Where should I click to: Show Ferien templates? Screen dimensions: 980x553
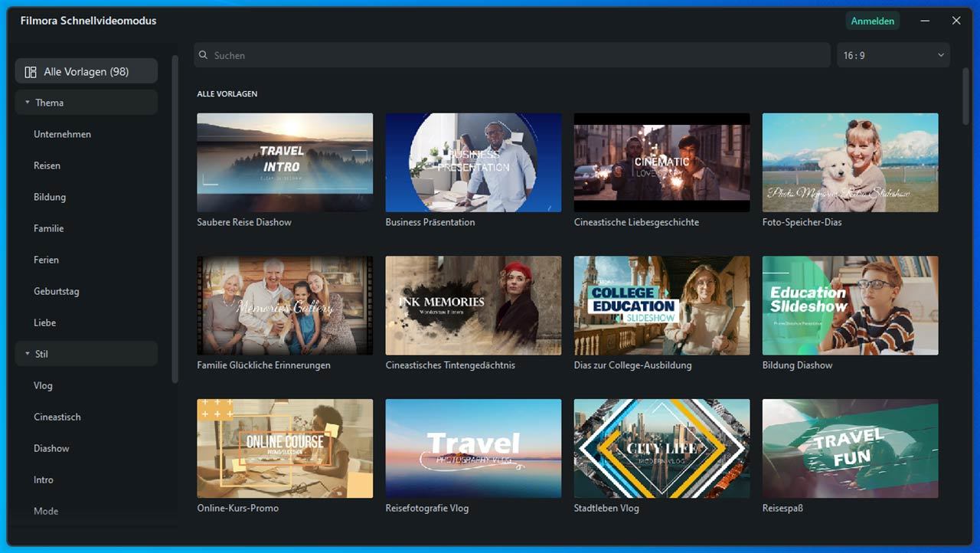(46, 260)
